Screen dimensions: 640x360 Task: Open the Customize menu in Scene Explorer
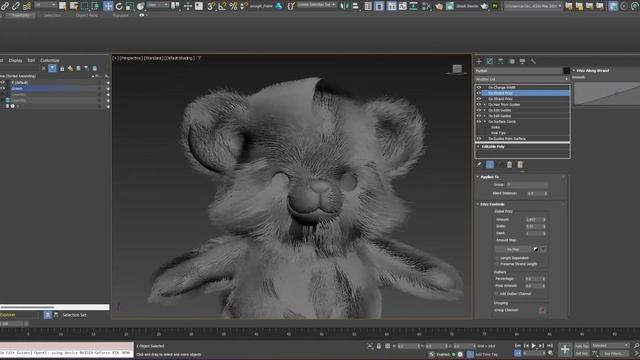click(49, 60)
